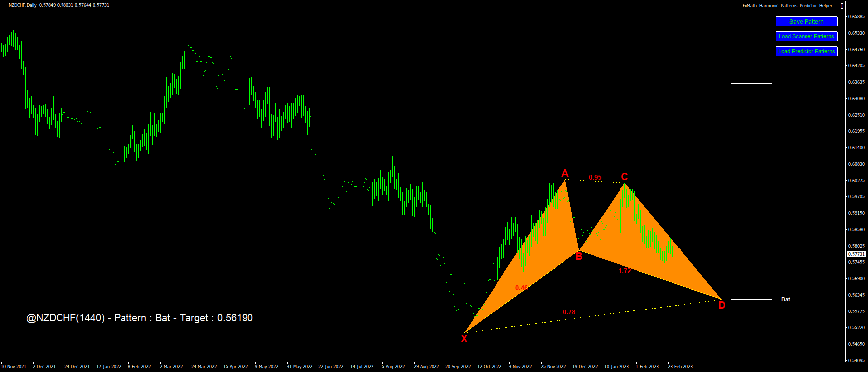Click the current price tag 0.57731
This screenshot has width=868, height=372.
856,254
